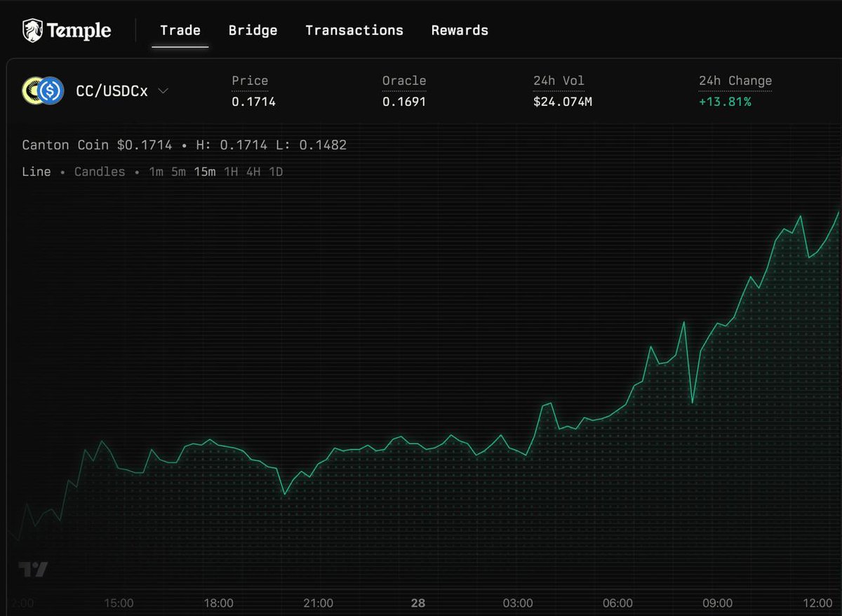Image resolution: width=842 pixels, height=616 pixels.
Task: Select the 15m interval
Action: (203, 171)
